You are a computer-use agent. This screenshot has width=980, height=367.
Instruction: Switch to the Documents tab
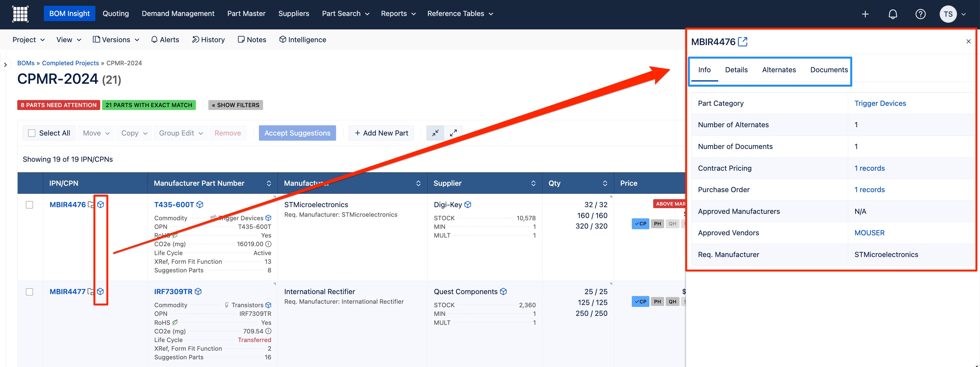point(829,70)
